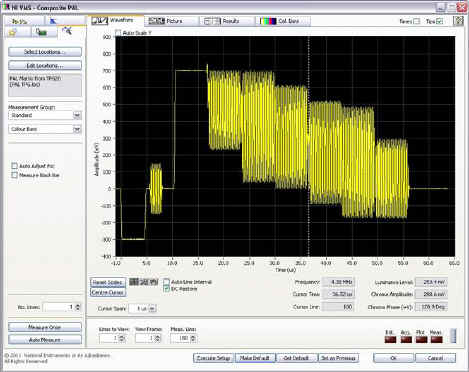Click the Select Locations button
469x372 pixels.
pos(45,52)
